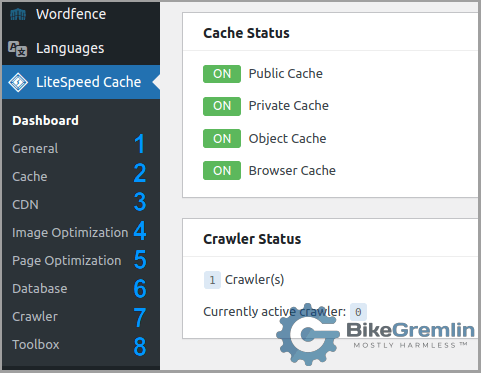Click the LiteSpeed Cache diamond icon

(18, 82)
